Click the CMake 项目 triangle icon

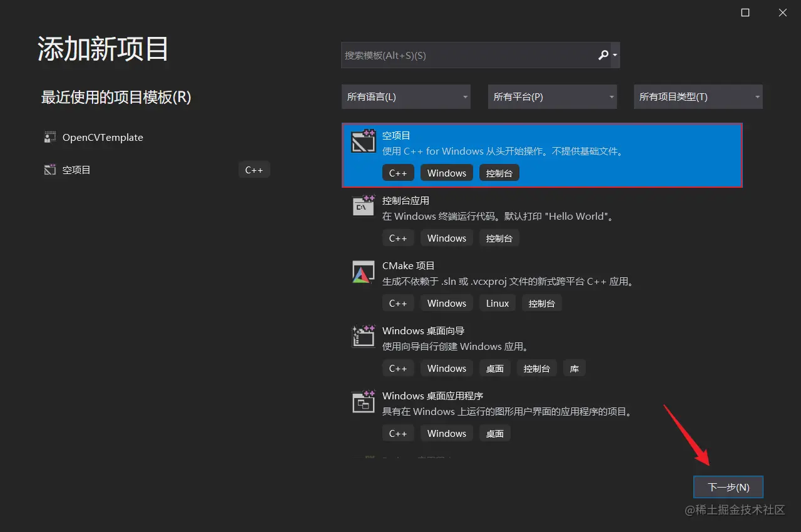coord(364,272)
